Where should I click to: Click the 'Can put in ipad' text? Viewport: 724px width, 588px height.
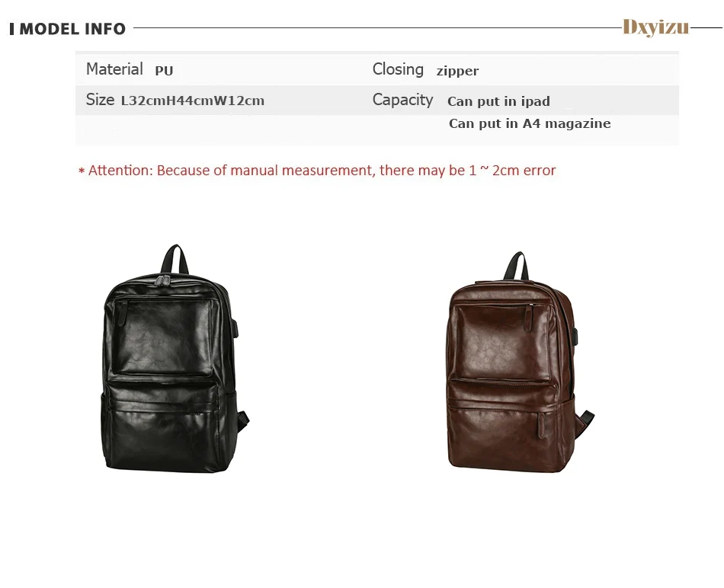tap(498, 101)
